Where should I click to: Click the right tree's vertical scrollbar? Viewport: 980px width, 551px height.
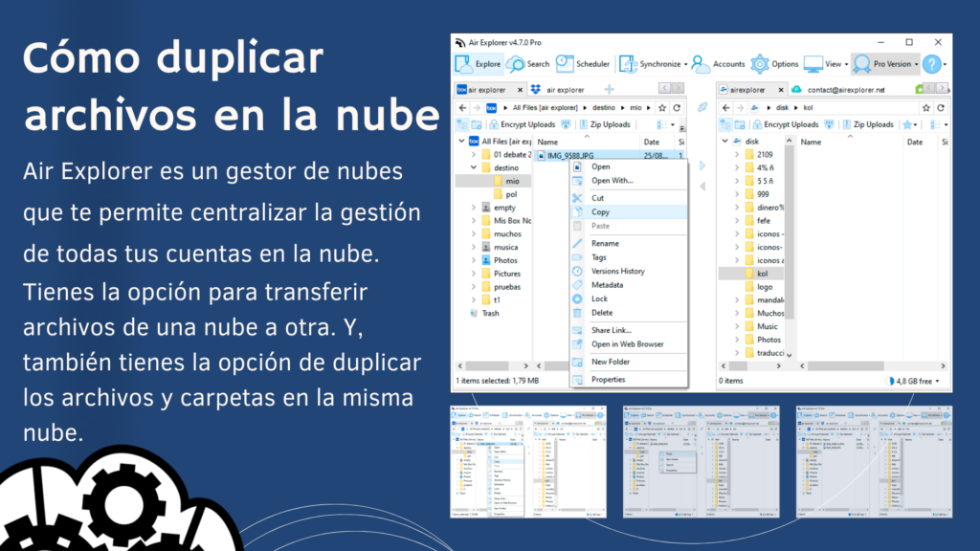click(x=789, y=248)
